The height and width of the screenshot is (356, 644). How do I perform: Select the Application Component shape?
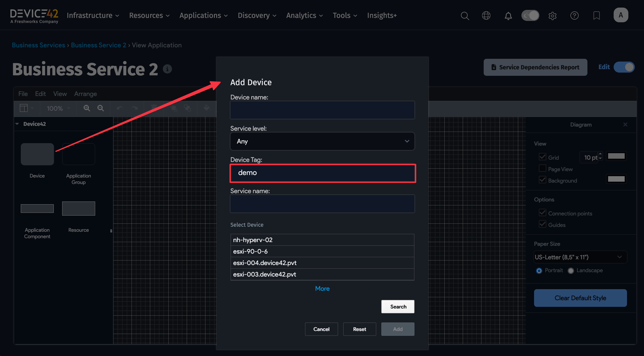tap(37, 209)
